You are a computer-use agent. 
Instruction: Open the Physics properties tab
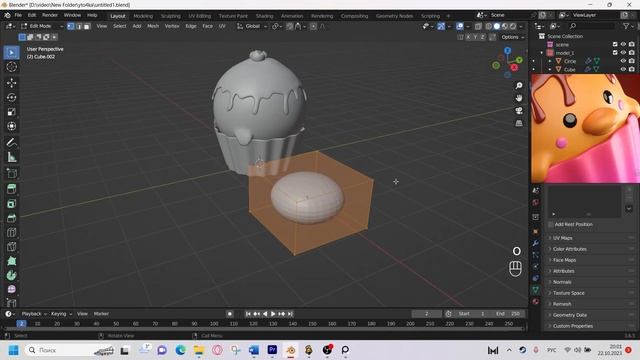(536, 267)
